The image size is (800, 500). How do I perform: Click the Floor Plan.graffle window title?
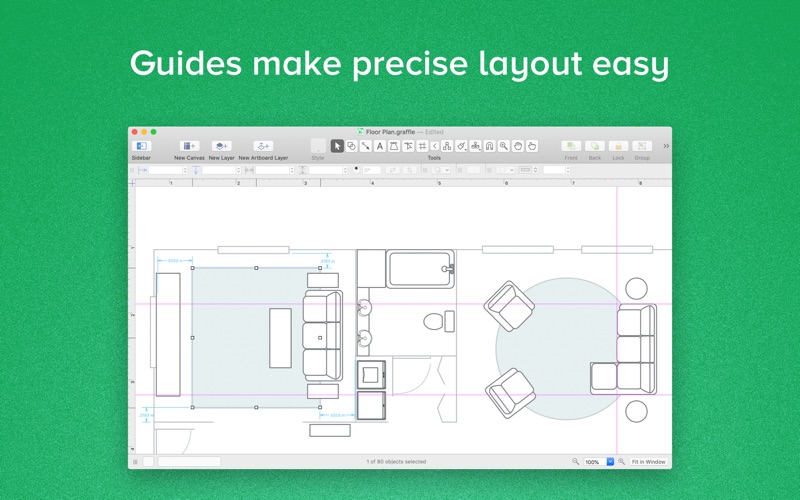coord(390,132)
